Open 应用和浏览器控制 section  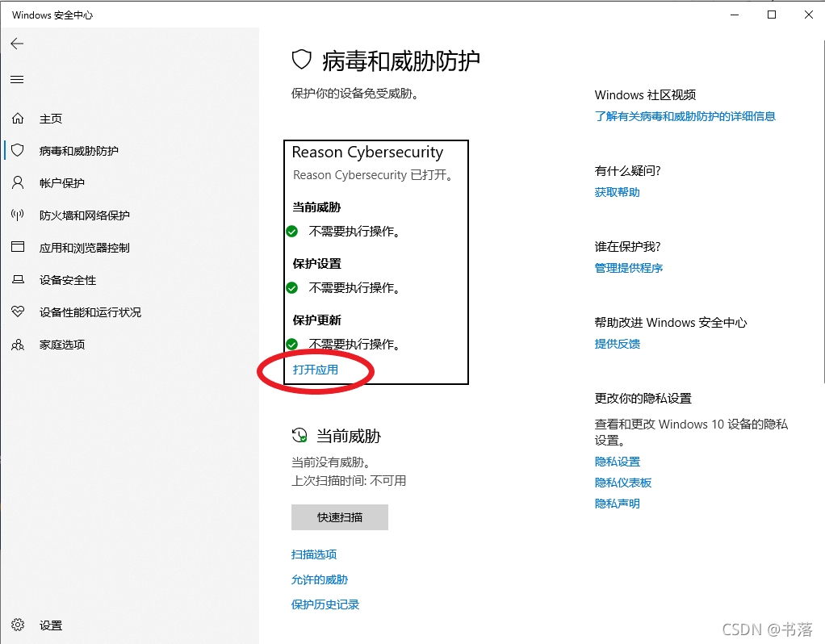84,248
